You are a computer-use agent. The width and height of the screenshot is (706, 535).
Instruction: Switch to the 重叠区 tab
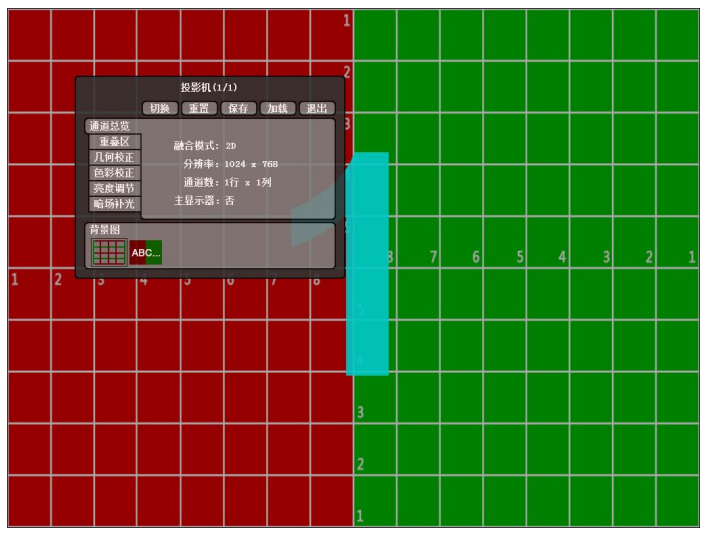pos(114,142)
